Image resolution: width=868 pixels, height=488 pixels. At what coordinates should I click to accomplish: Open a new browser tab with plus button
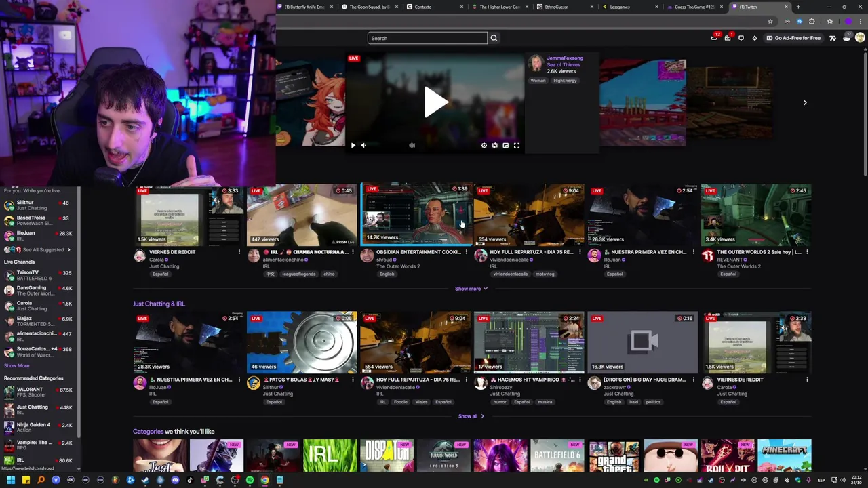click(x=798, y=7)
